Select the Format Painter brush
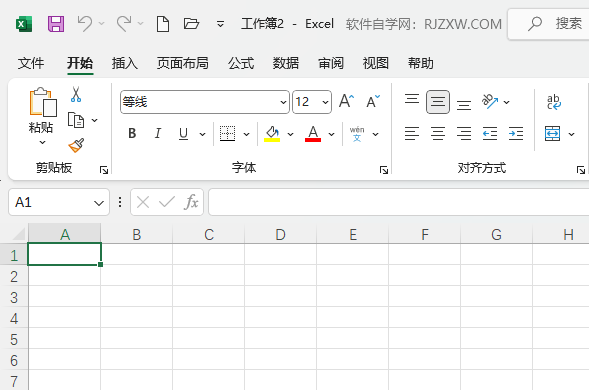Screen dimensions: 589x390 coord(76,145)
